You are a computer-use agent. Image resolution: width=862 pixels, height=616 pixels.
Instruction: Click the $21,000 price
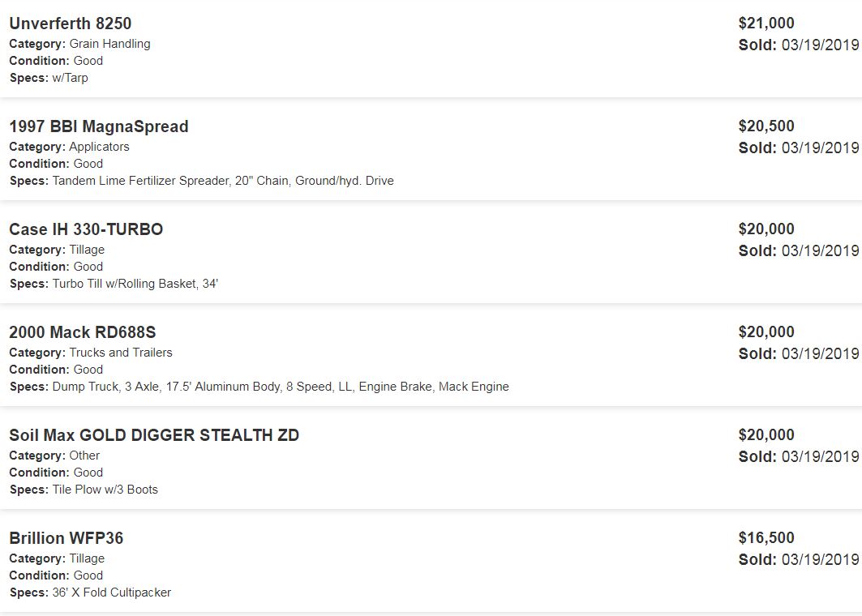[x=766, y=24]
